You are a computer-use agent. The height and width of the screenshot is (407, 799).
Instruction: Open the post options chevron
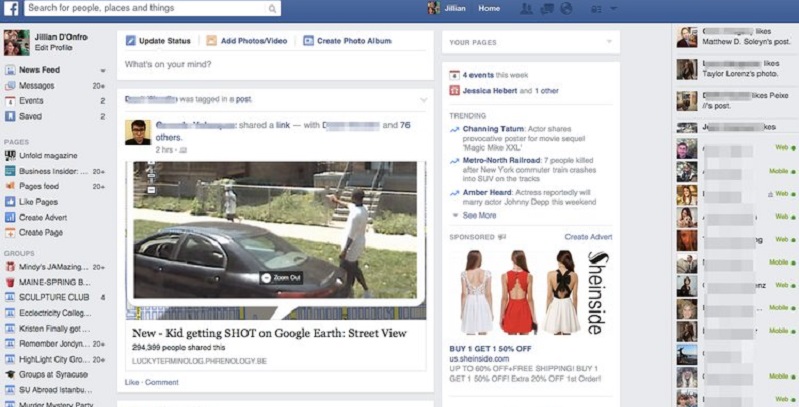coord(423,100)
